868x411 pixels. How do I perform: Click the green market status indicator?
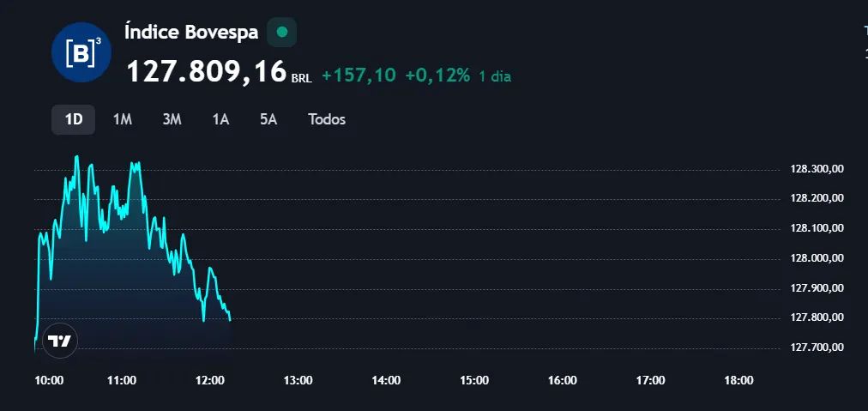click(282, 32)
